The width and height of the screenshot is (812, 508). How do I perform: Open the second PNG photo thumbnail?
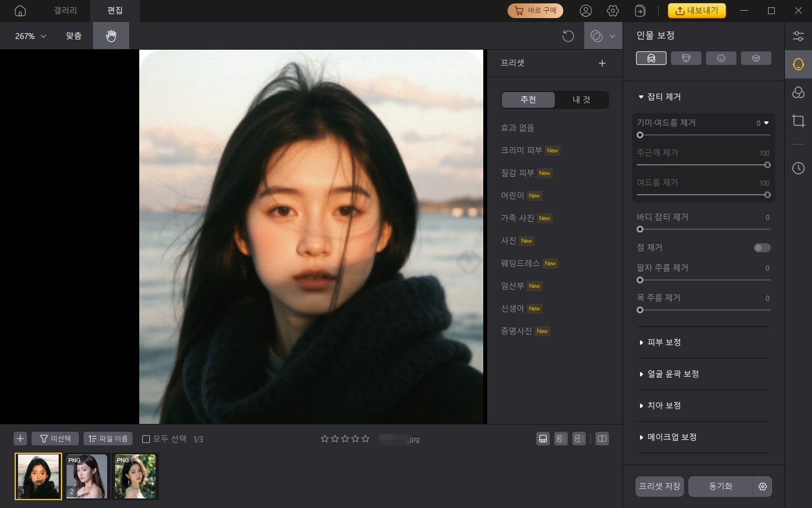click(87, 476)
